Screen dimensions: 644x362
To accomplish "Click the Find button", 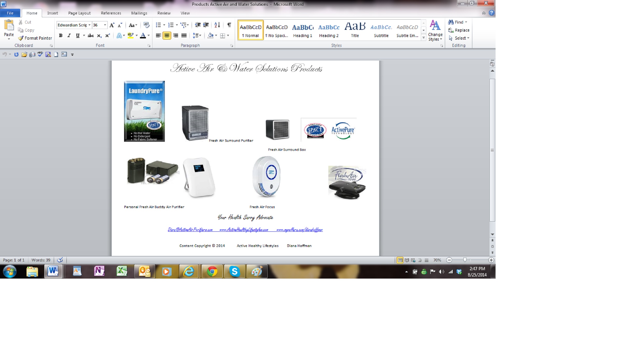I will coord(458,22).
